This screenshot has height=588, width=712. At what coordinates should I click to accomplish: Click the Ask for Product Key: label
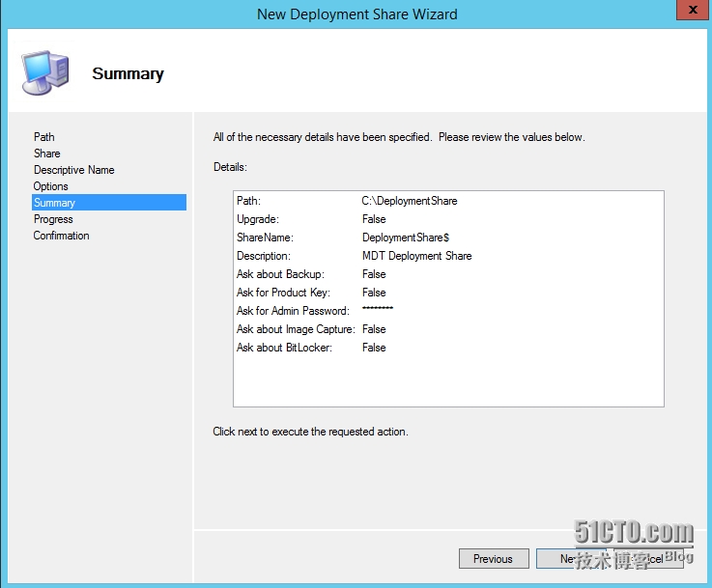(283, 293)
